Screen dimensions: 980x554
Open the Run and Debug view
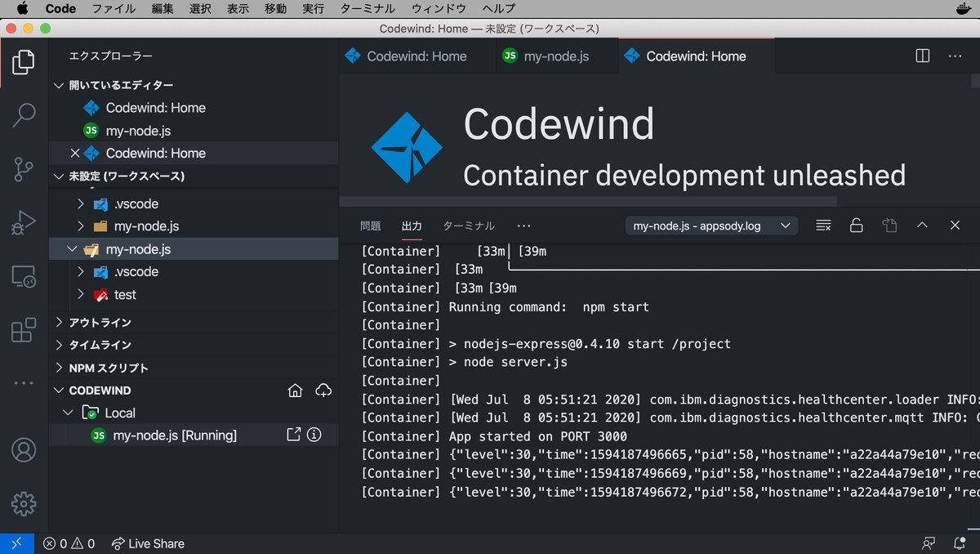(x=24, y=223)
